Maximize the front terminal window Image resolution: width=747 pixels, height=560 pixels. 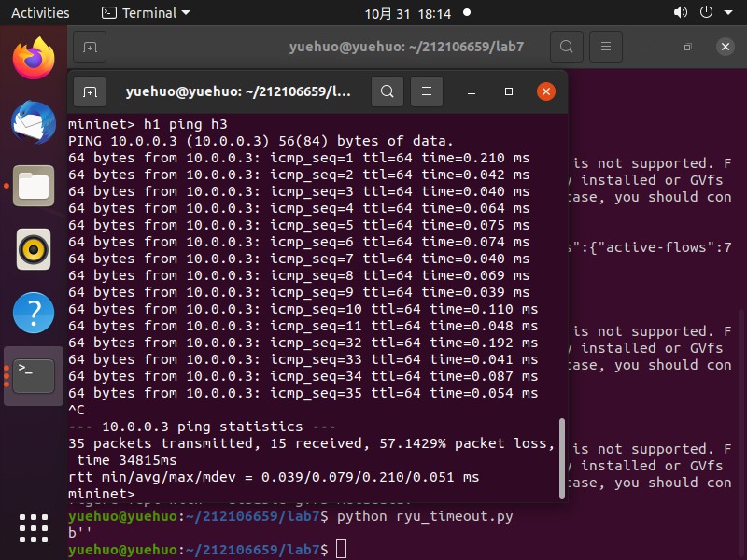[x=509, y=91]
